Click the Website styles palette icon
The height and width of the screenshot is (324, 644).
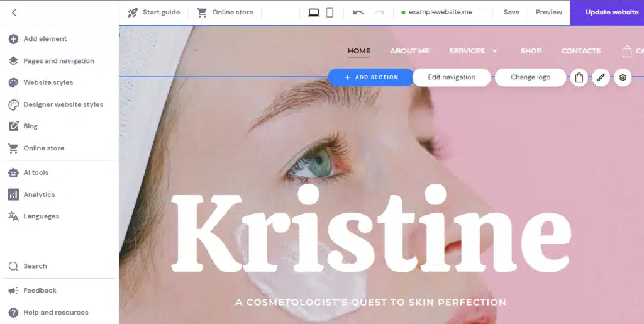click(13, 82)
